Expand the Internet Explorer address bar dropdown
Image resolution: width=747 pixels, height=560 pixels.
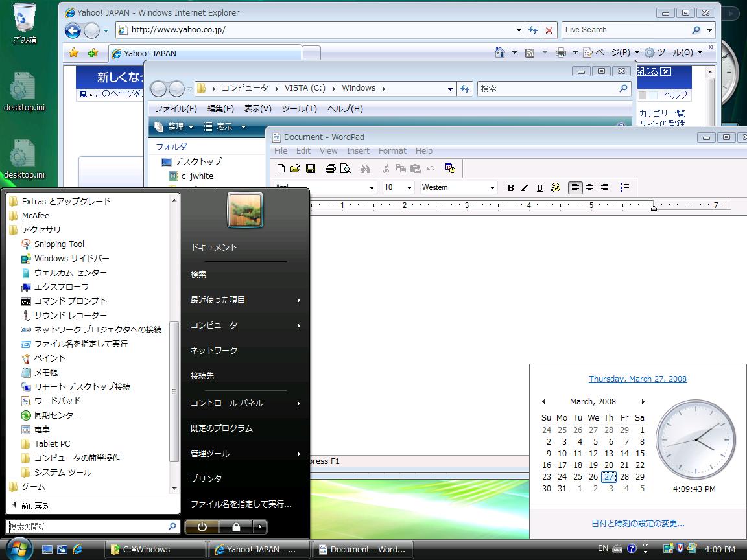(519, 30)
